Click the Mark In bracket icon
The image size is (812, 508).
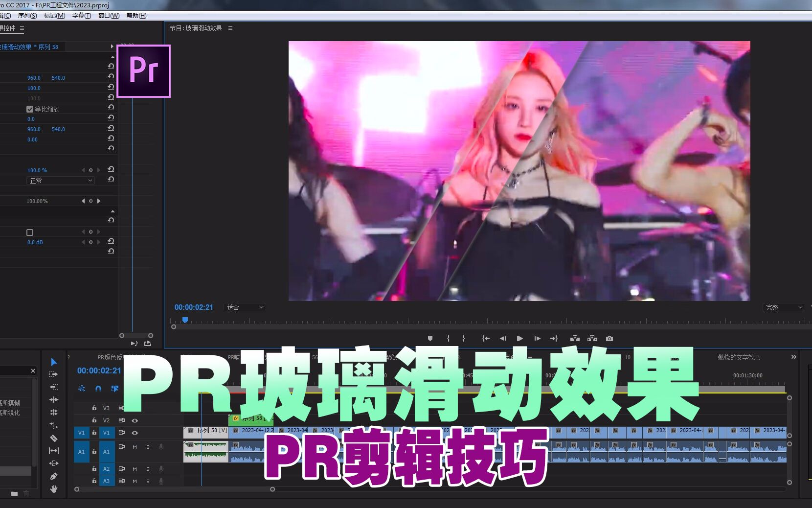click(x=448, y=339)
